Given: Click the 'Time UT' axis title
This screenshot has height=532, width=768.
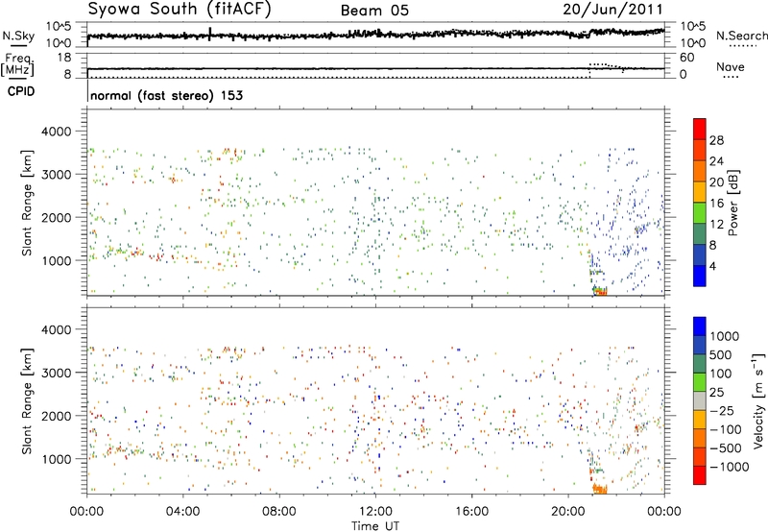Looking at the screenshot, I should [375, 526].
